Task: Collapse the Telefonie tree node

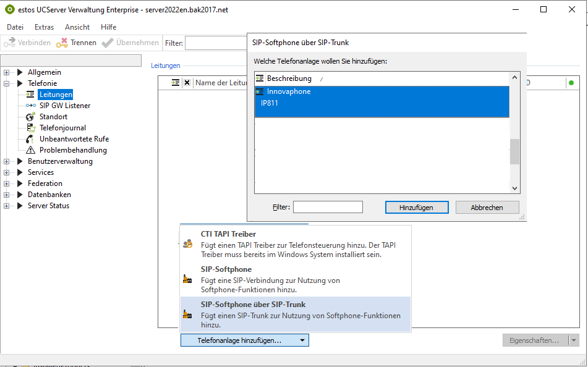Action: (7, 83)
